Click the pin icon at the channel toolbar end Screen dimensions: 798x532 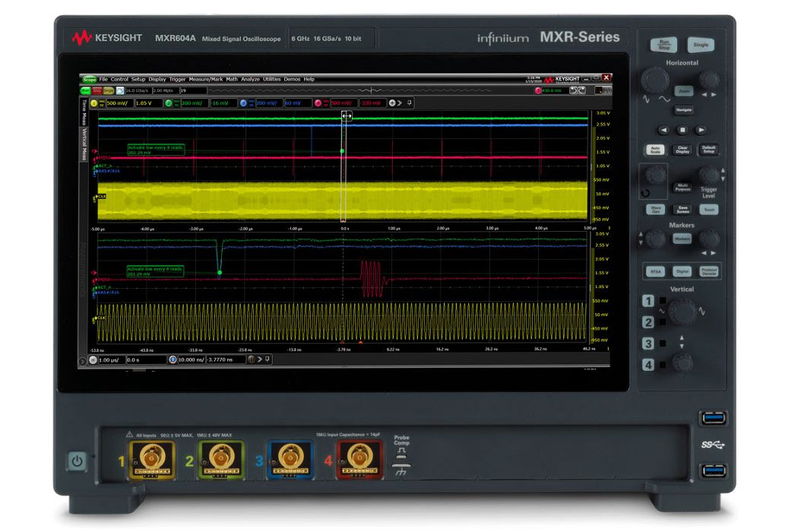click(x=408, y=103)
